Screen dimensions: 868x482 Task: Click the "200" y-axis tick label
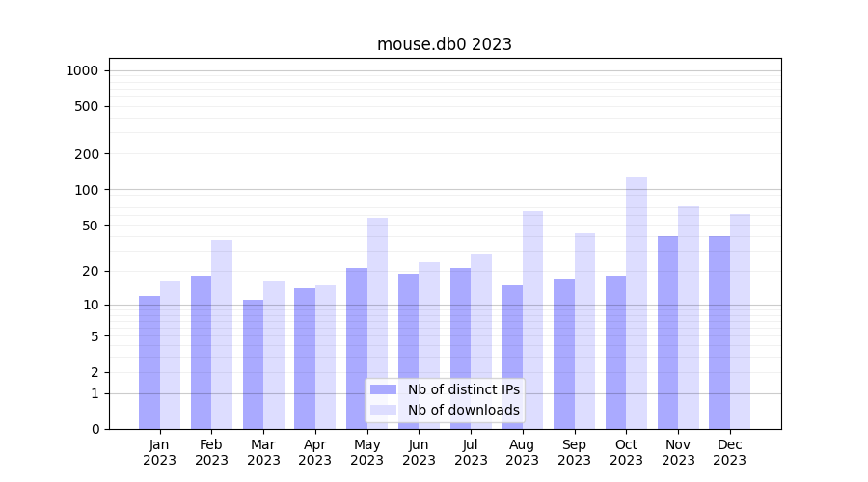coord(87,154)
